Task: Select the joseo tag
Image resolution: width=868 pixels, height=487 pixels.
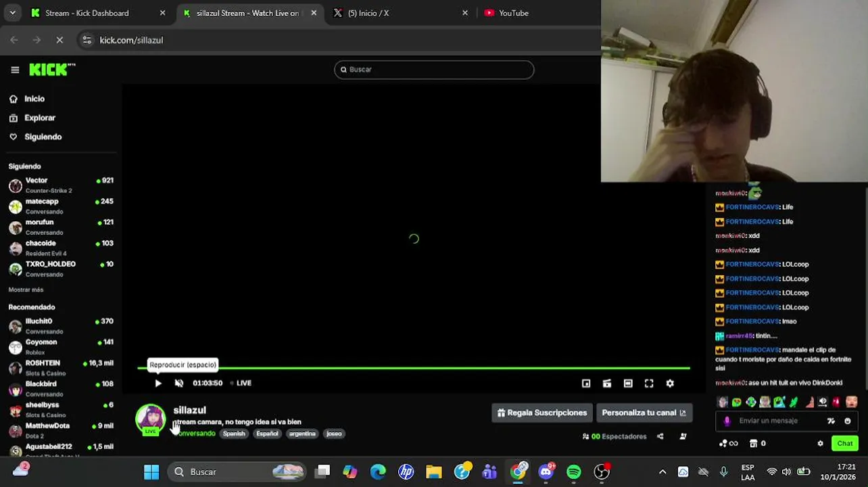Action: tap(334, 434)
